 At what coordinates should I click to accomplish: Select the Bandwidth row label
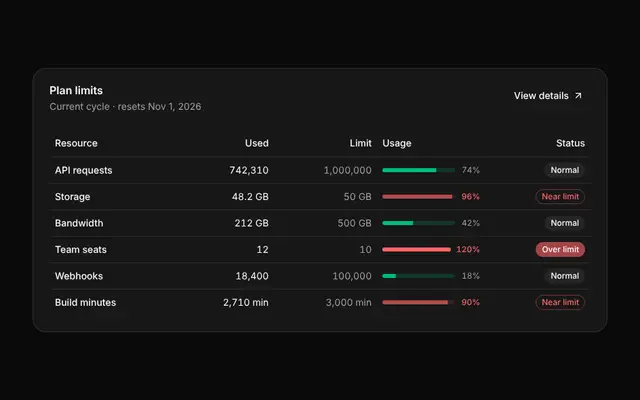click(x=79, y=223)
